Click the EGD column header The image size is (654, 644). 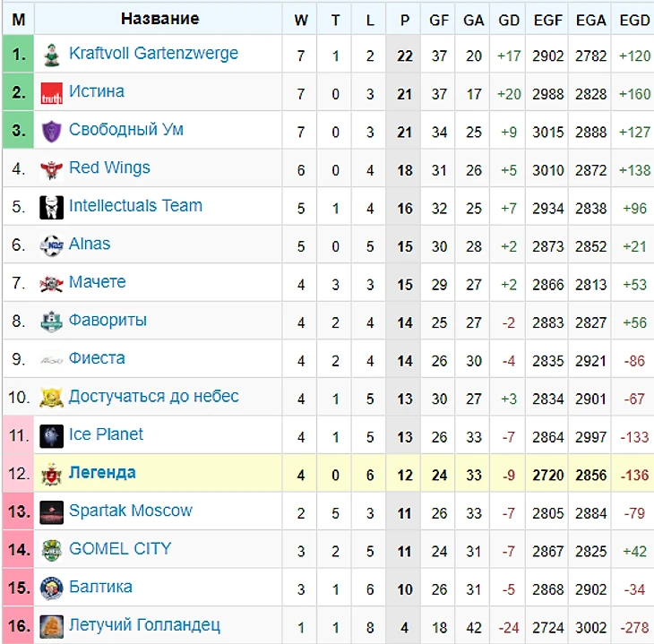634,20
